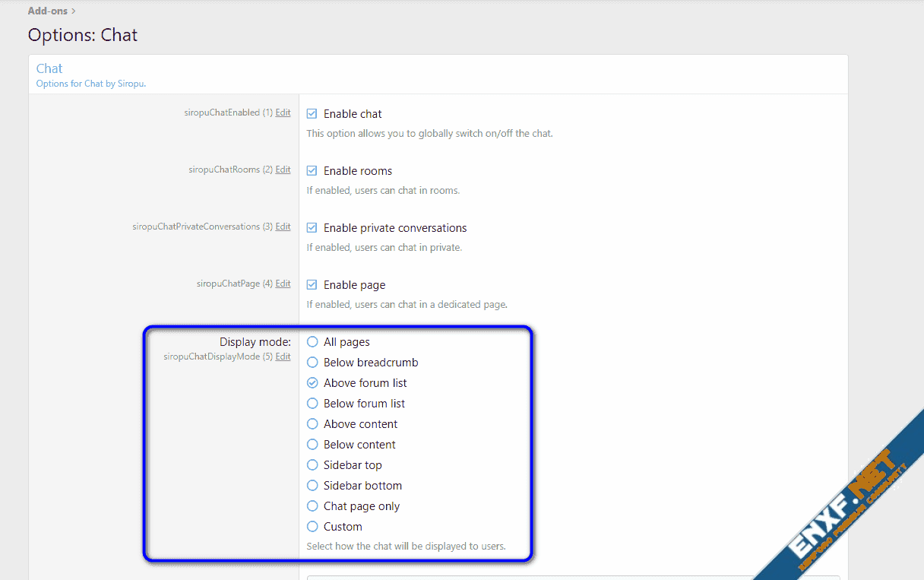Select Above forum list radio option

pyautogui.click(x=312, y=383)
